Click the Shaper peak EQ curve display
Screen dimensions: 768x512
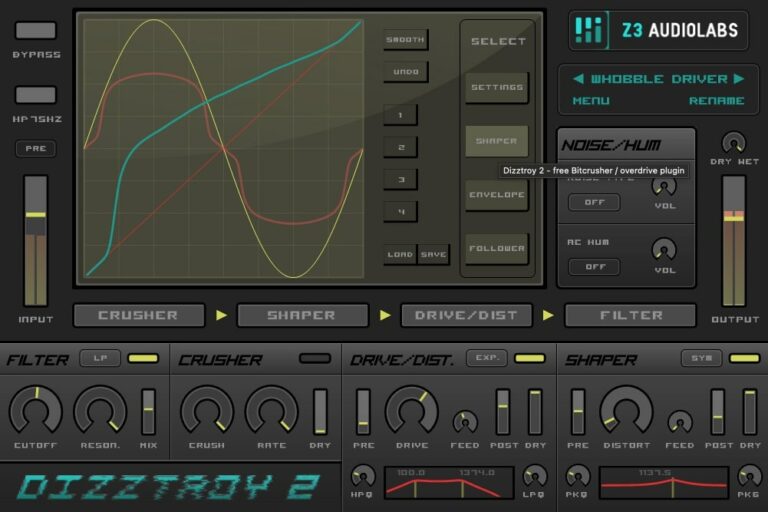pos(664,483)
